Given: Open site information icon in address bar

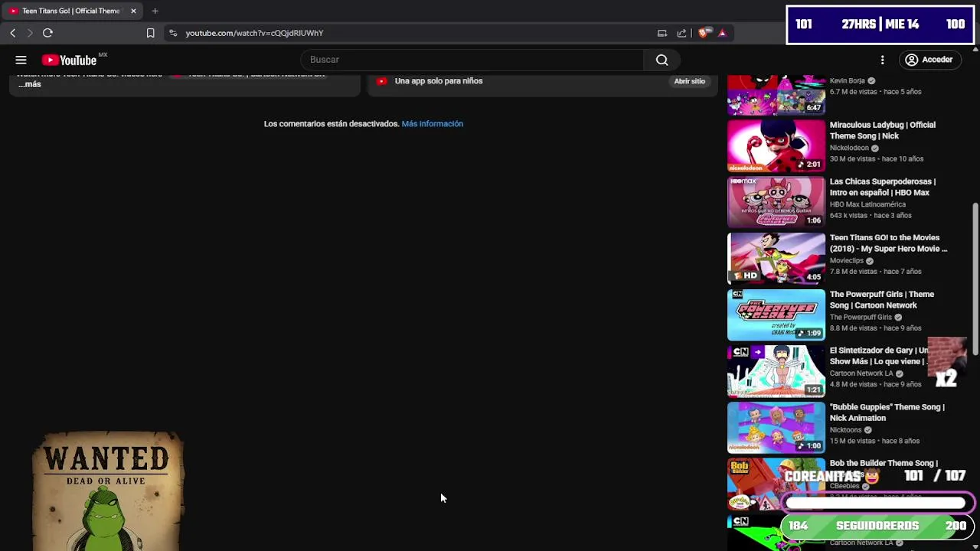Looking at the screenshot, I should click(173, 33).
